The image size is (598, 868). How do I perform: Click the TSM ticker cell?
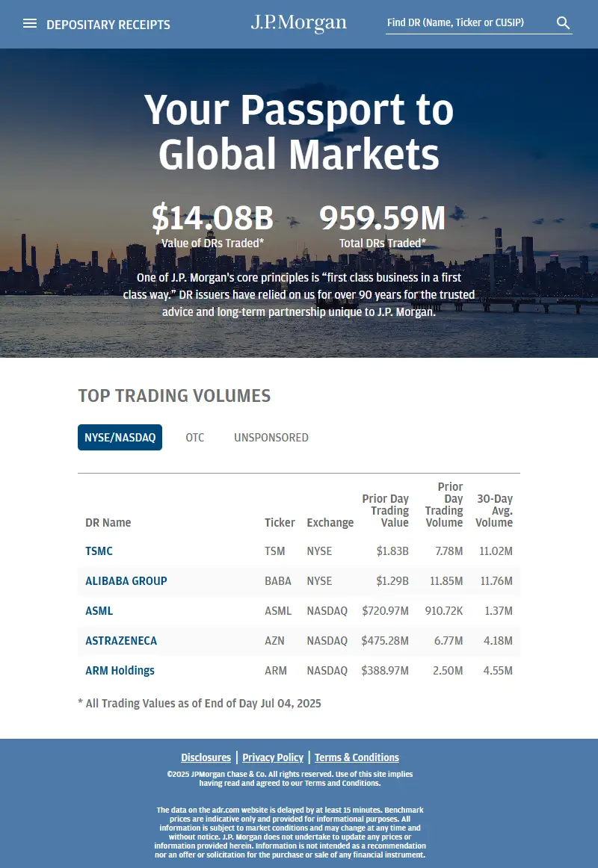(274, 551)
